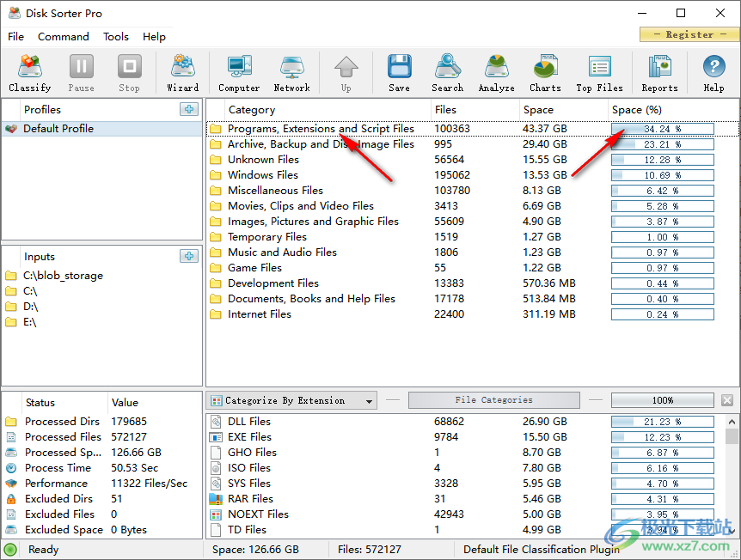This screenshot has width=741, height=560.
Task: Open the Help menu
Action: (x=154, y=36)
